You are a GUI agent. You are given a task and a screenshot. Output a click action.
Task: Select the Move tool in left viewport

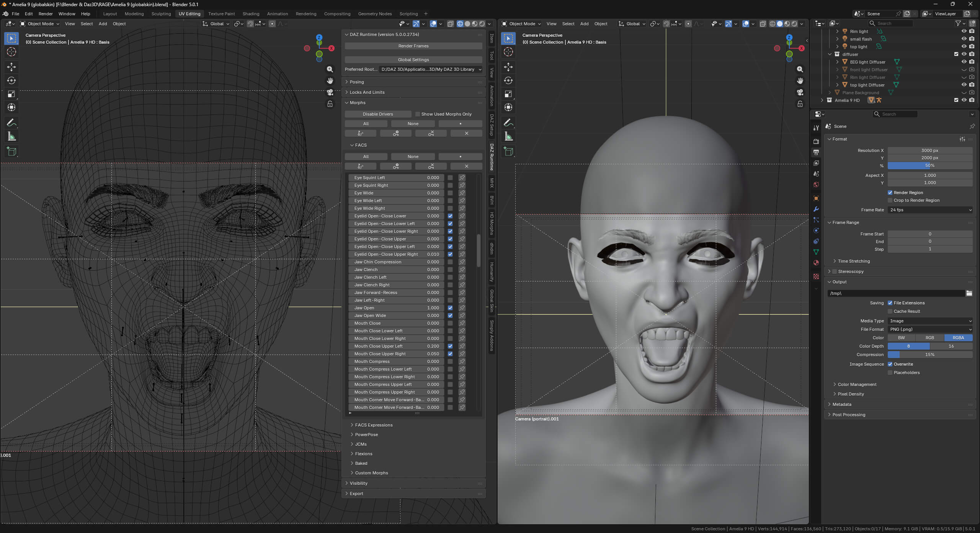point(11,67)
